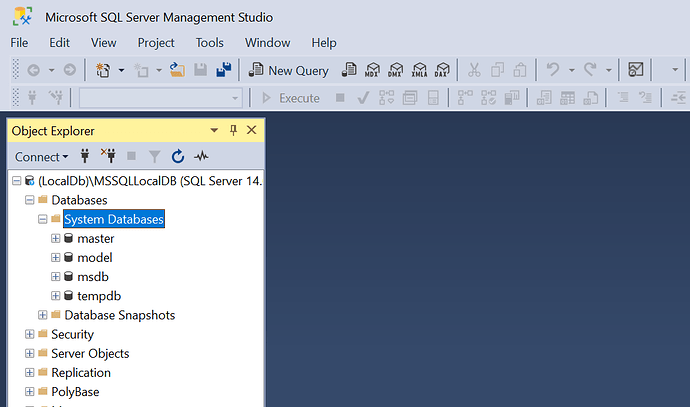The height and width of the screenshot is (407, 690).
Task: Click the Parse checkmark icon
Action: [x=363, y=98]
